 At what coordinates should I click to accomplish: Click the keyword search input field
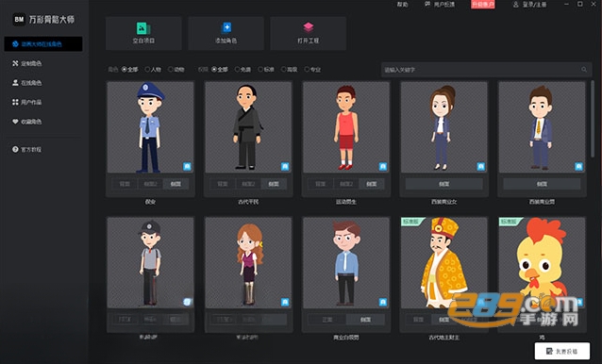pyautogui.click(x=486, y=70)
